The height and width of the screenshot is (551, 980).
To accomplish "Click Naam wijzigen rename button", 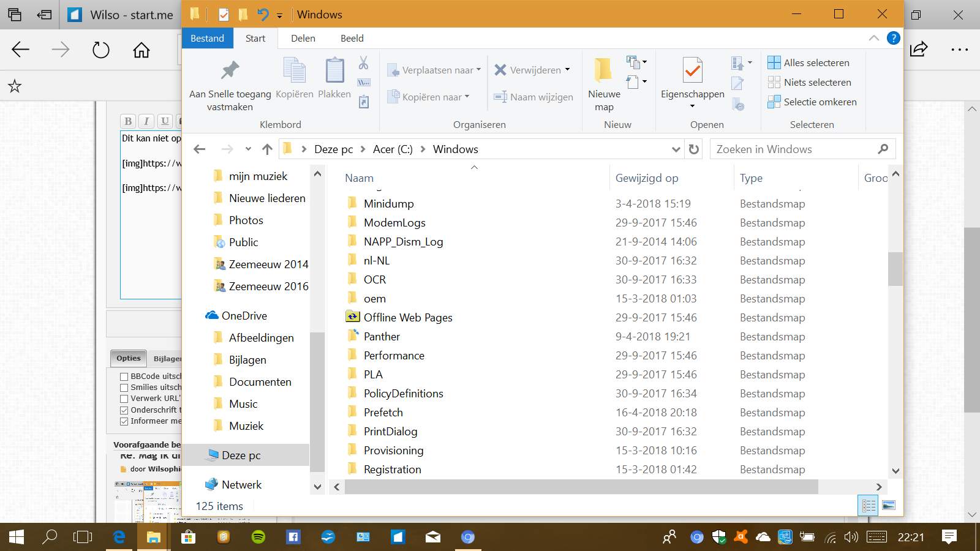I will pos(533,97).
